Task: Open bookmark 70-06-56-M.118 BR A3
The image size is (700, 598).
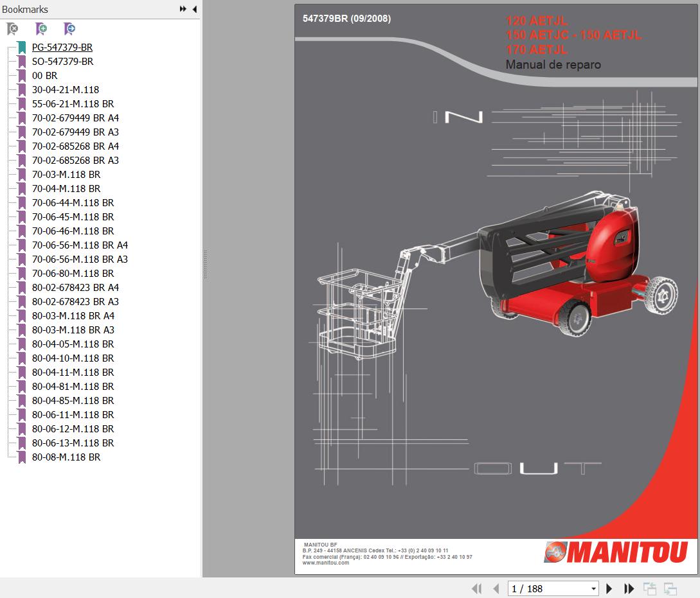Action: 80,259
